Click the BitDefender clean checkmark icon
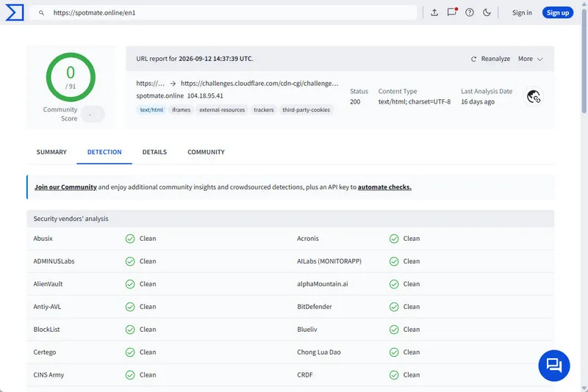Image resolution: width=588 pixels, height=392 pixels. coord(394,307)
